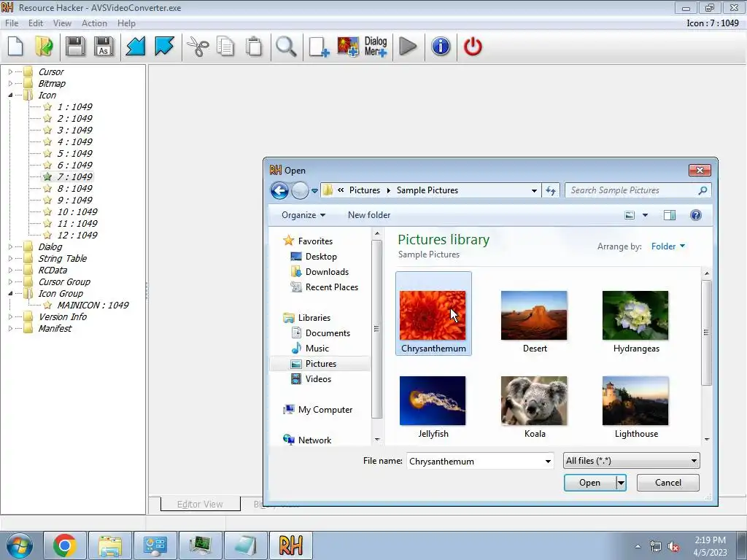Click the Copy toolbar icon
Image resolution: width=747 pixels, height=560 pixels.
225,47
